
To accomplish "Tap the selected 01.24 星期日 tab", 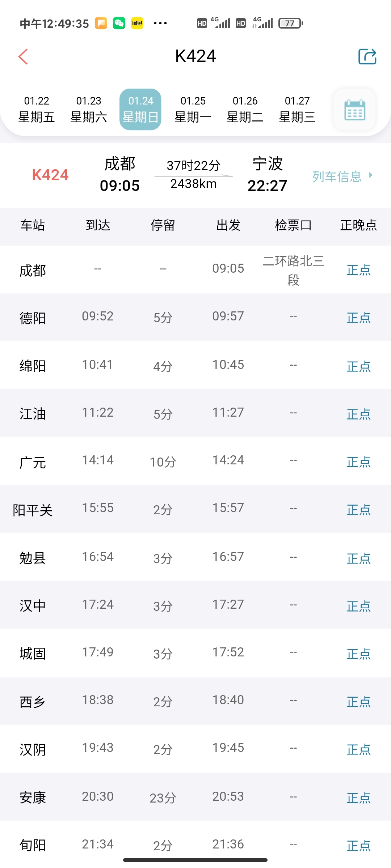I will (x=140, y=109).
